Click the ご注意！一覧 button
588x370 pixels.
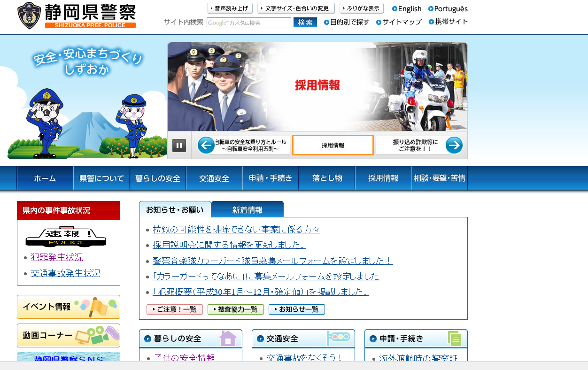coord(175,309)
